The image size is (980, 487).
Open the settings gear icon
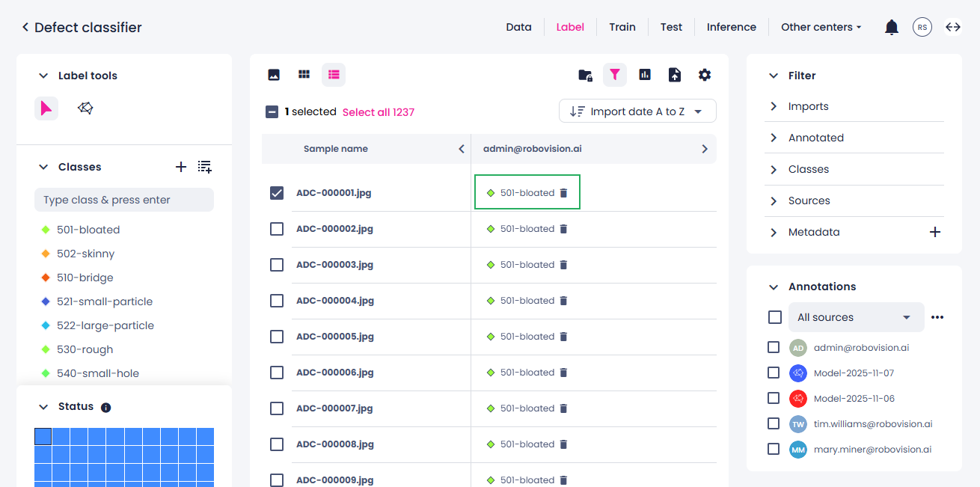coord(705,75)
